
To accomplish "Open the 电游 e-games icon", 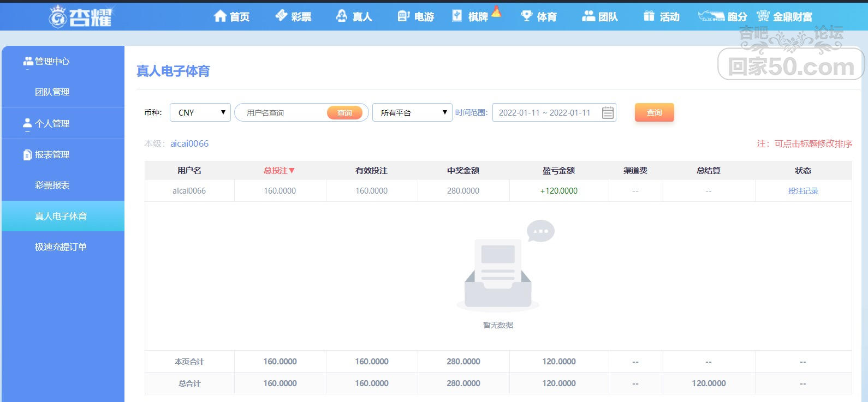I will pos(403,16).
